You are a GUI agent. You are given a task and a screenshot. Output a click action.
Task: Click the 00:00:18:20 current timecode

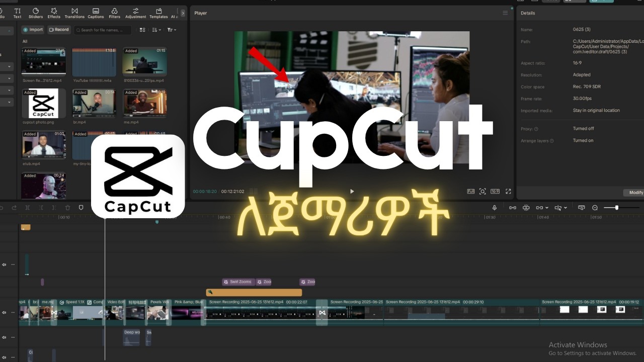(x=205, y=192)
